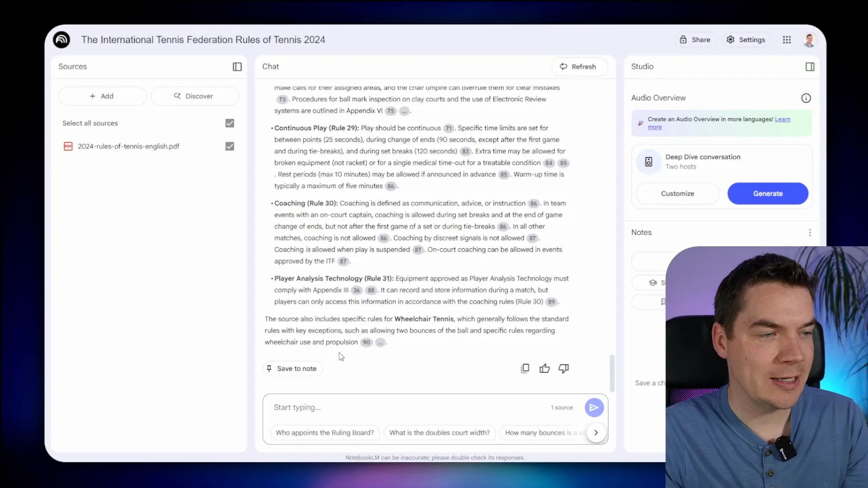Expand more citations after citation 75
Image resolution: width=868 pixels, height=488 pixels.
click(405, 111)
